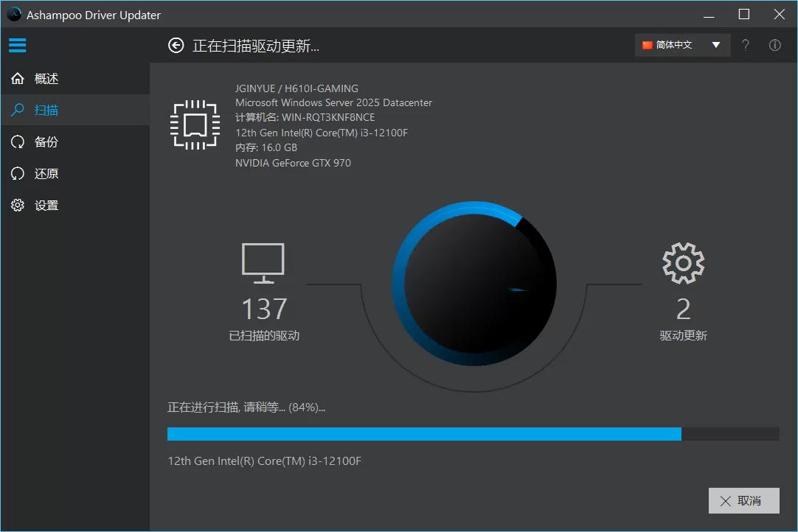The height and width of the screenshot is (532, 798).
Task: Click the back arrow next to 正在扫描驱动更新
Action: [x=176, y=45]
